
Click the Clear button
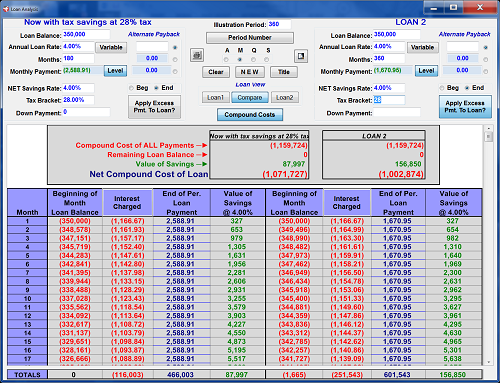pos(216,72)
